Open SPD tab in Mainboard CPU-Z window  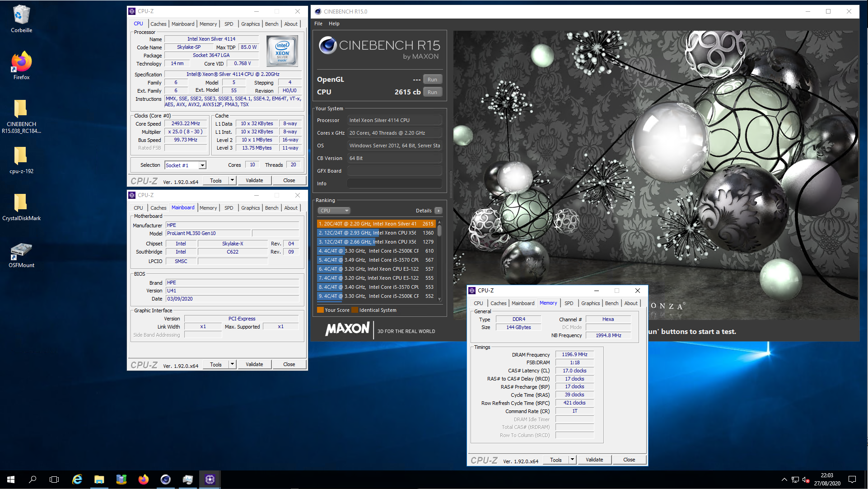pos(229,208)
